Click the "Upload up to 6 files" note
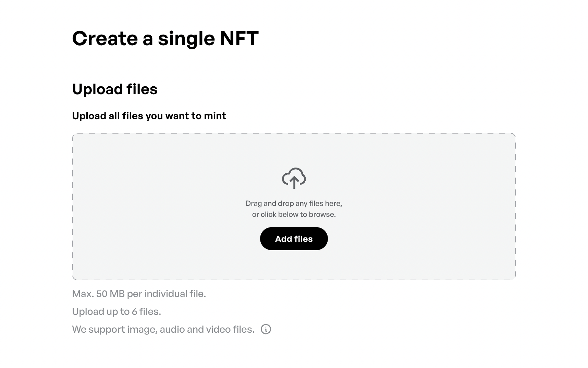 click(117, 312)
